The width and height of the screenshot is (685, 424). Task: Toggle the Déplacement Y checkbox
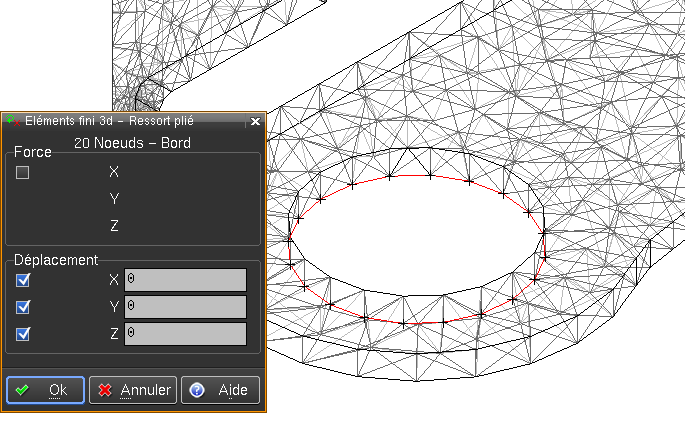tap(23, 307)
